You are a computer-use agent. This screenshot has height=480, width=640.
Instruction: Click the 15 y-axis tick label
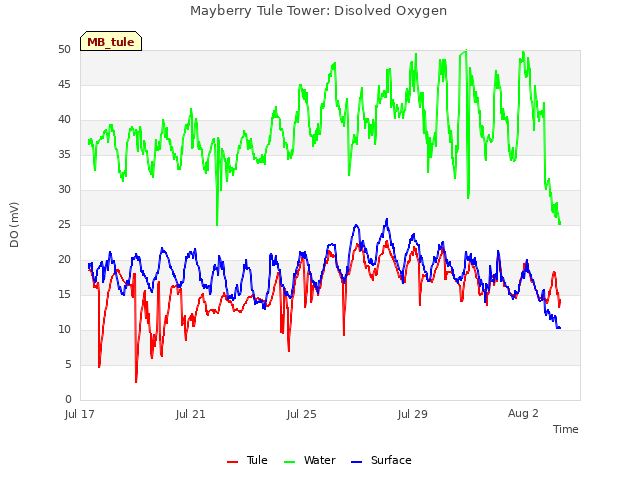tap(64, 295)
